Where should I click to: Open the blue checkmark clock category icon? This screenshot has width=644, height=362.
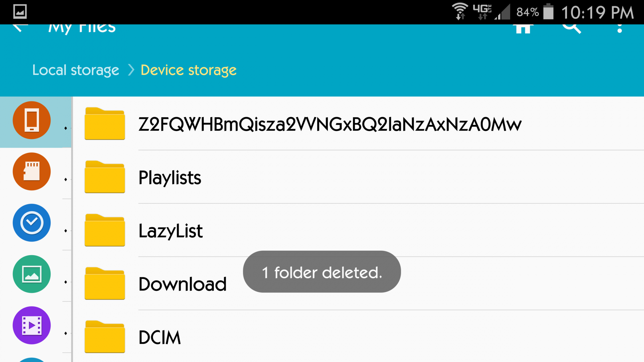[32, 223]
